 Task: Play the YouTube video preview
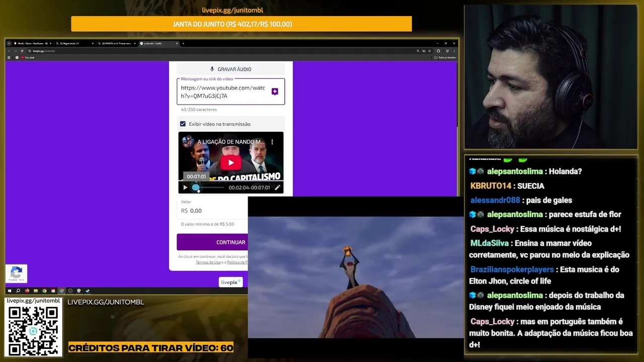(231, 162)
